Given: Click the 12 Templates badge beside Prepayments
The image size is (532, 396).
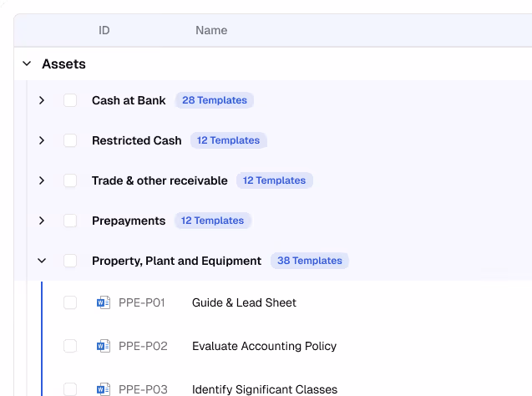Looking at the screenshot, I should tap(212, 221).
